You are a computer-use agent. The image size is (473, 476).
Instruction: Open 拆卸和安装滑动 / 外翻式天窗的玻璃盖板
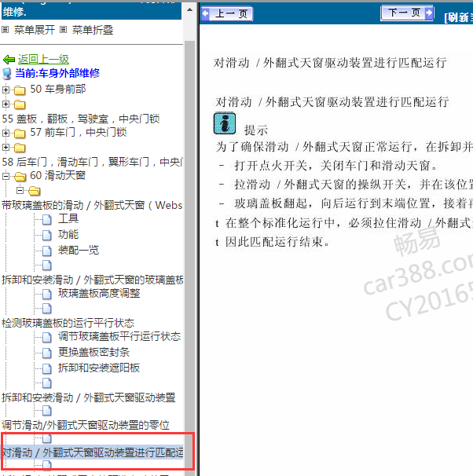tap(93, 280)
